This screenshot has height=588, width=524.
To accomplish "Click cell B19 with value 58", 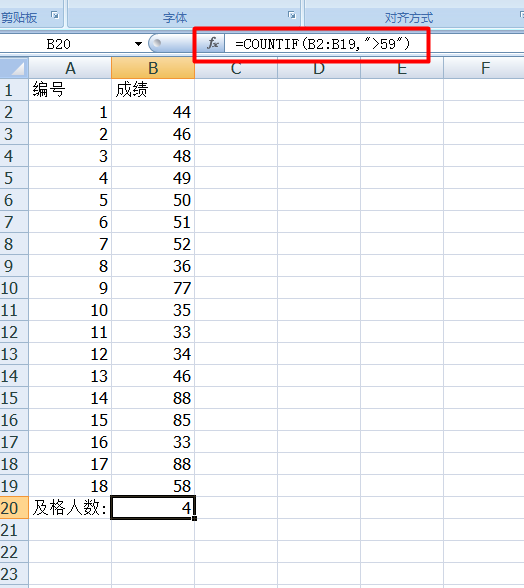I will coord(153,486).
